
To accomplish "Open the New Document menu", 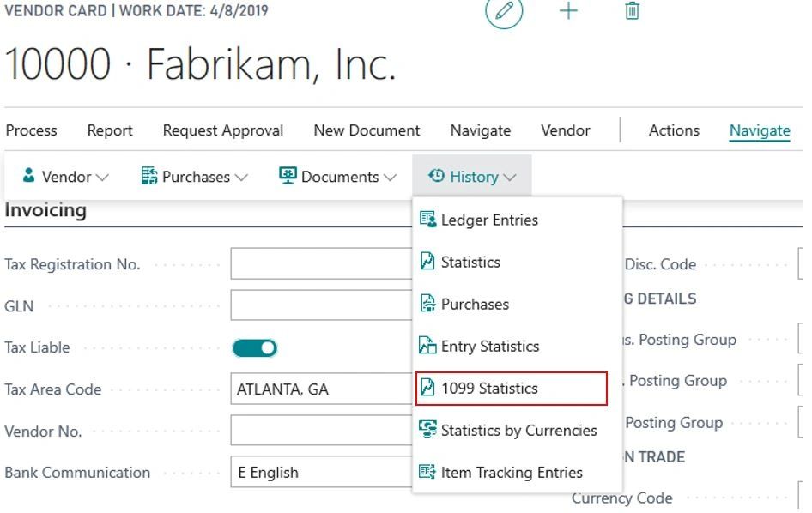I will (367, 130).
